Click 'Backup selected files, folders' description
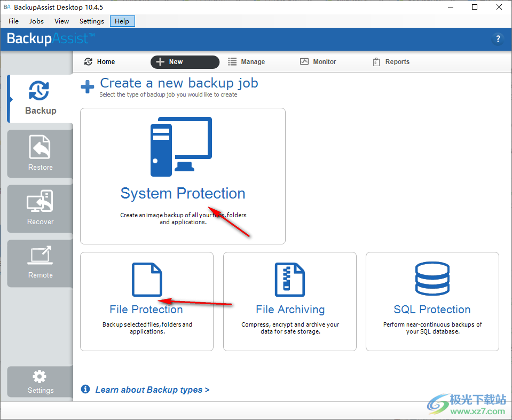 coord(147,328)
